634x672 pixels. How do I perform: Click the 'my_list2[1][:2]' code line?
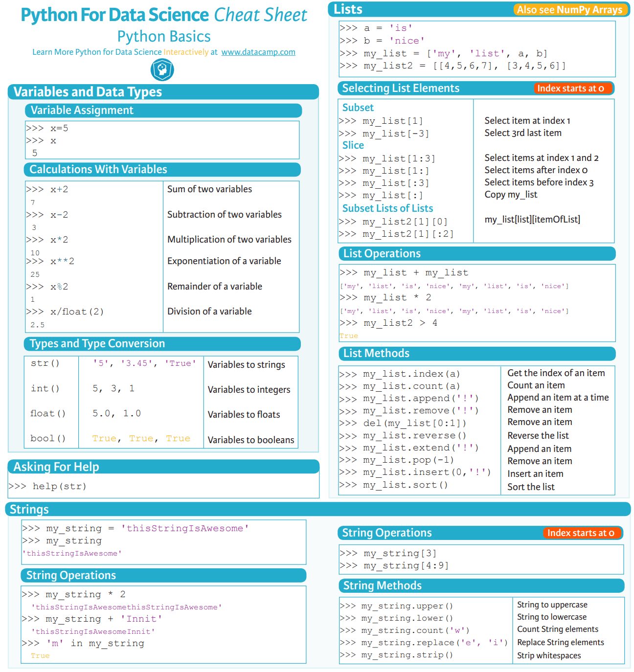pos(396,234)
